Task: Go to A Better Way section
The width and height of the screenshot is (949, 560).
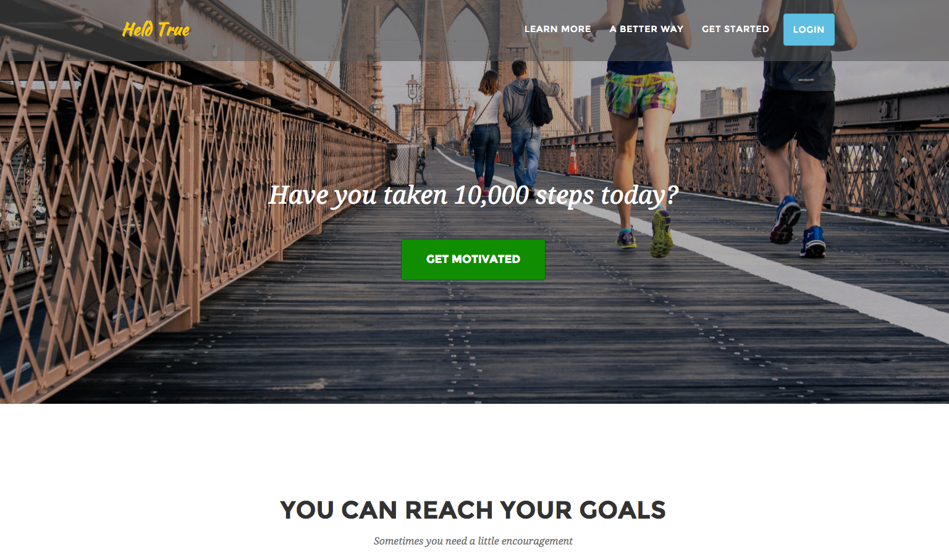Action: pos(646,29)
